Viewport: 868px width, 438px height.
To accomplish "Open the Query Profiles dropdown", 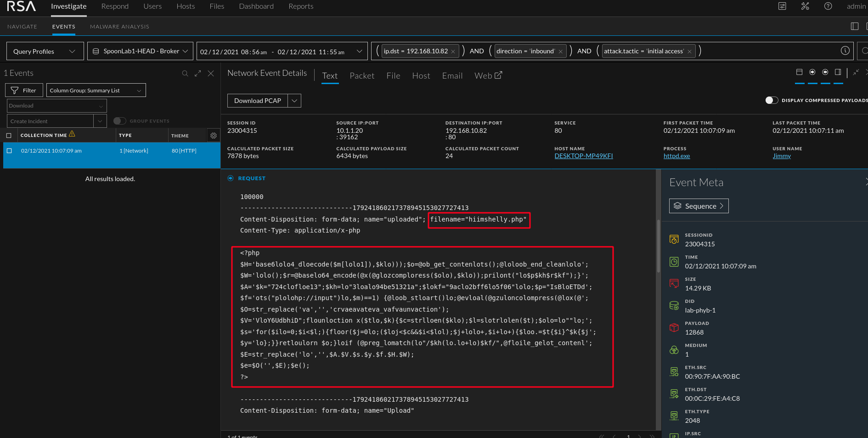I will pos(44,51).
